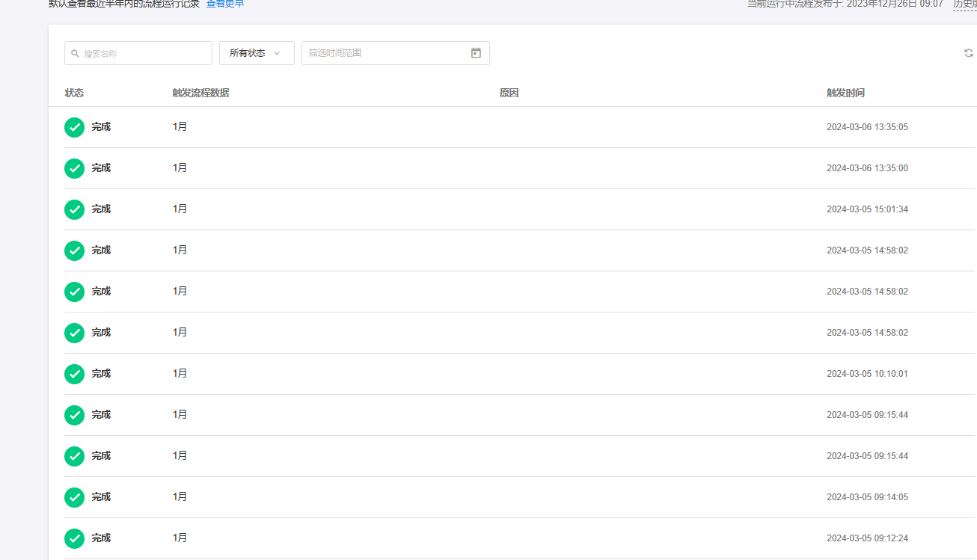The height and width of the screenshot is (560, 977).
Task: Click the magnifier icon in the search box
Action: point(75,54)
